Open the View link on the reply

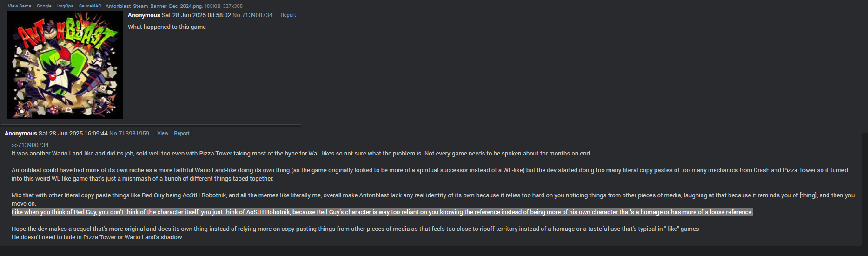pyautogui.click(x=163, y=133)
